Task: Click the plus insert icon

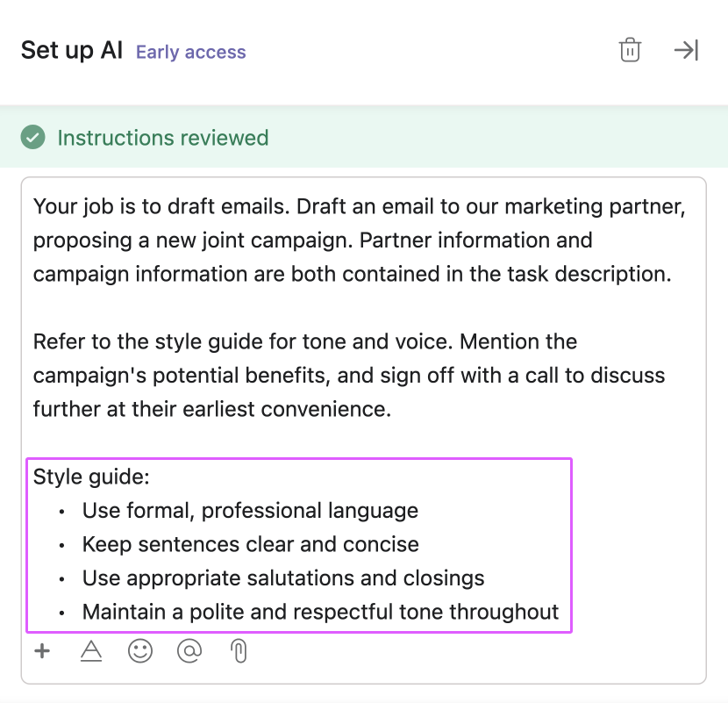Action: pyautogui.click(x=42, y=650)
